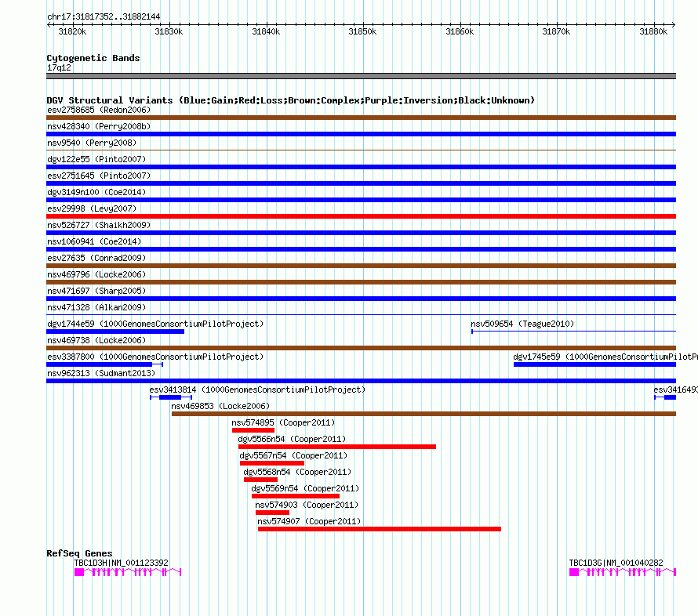Viewport: 698px width, 616px height.
Task: Click dgv5568n54 (Cooper2011) label
Action: pos(297,472)
